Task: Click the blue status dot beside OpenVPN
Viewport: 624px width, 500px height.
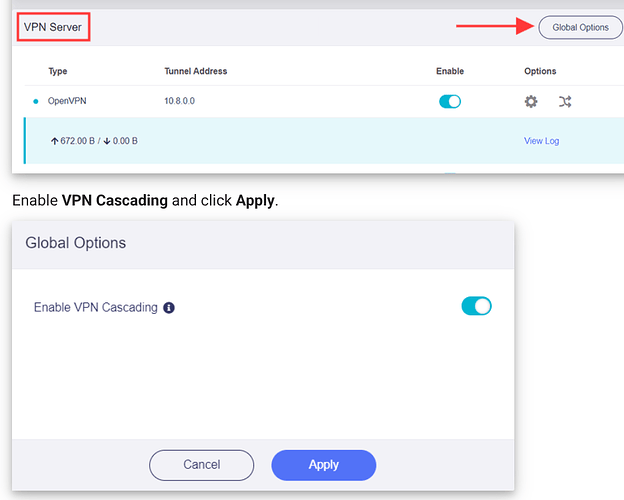Action: (x=36, y=102)
